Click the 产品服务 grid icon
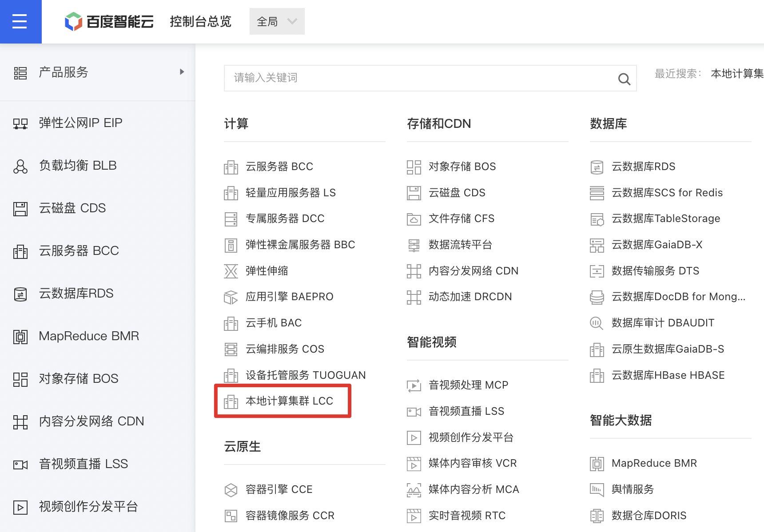The width and height of the screenshot is (764, 532). click(x=20, y=73)
